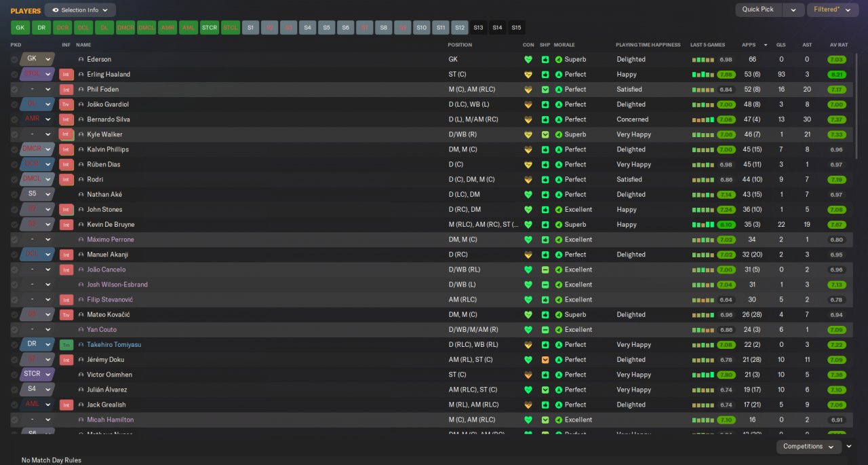Click Erling Haaland's red Int status icon

pos(66,75)
